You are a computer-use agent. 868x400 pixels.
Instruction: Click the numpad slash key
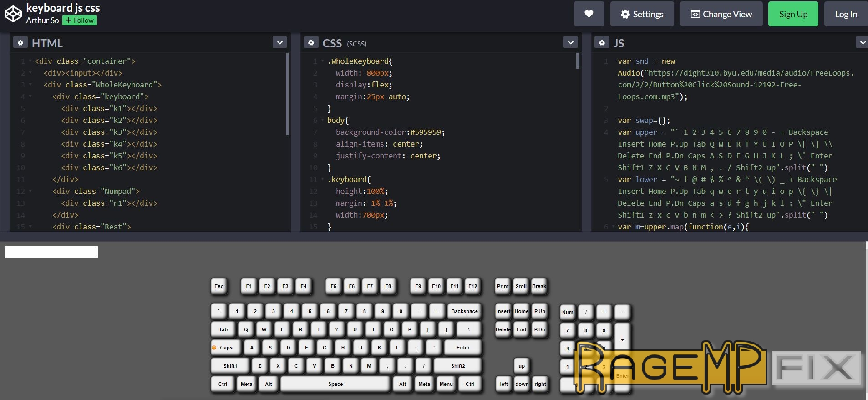586,312
